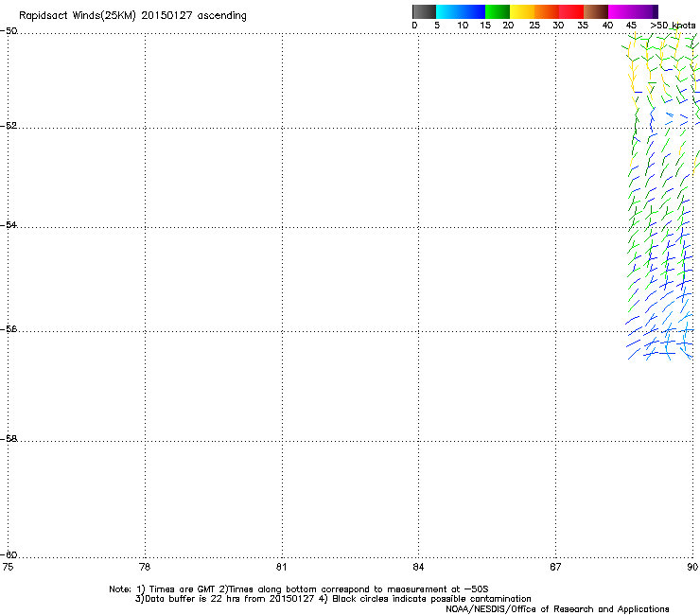Click the legend tick label '10'

463,26
